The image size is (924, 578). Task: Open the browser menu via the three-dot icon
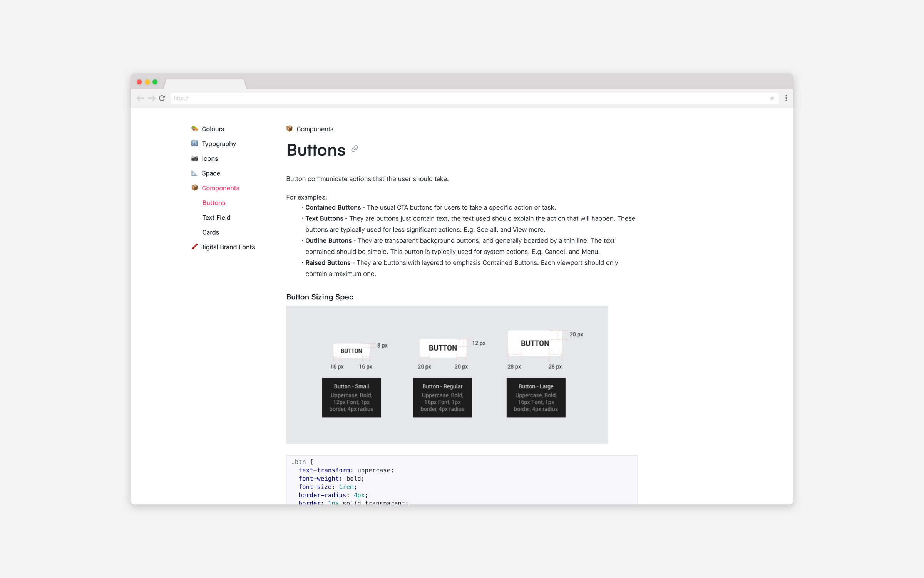tap(786, 98)
